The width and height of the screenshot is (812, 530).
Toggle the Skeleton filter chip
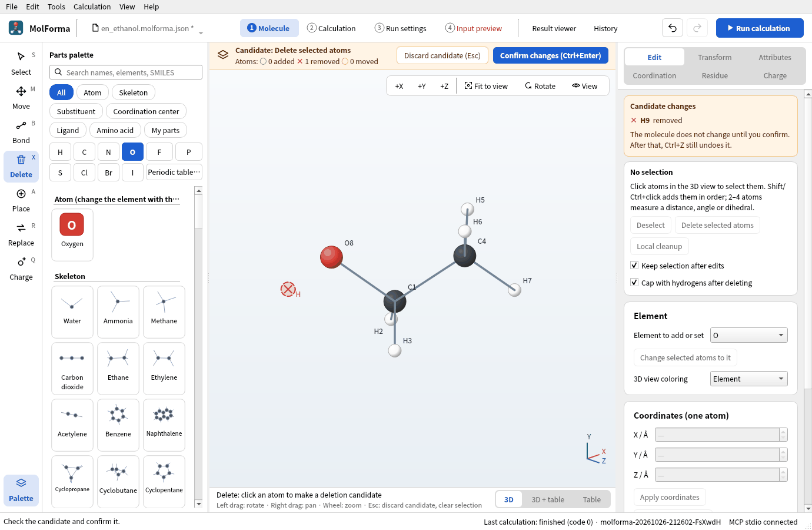pyautogui.click(x=134, y=92)
